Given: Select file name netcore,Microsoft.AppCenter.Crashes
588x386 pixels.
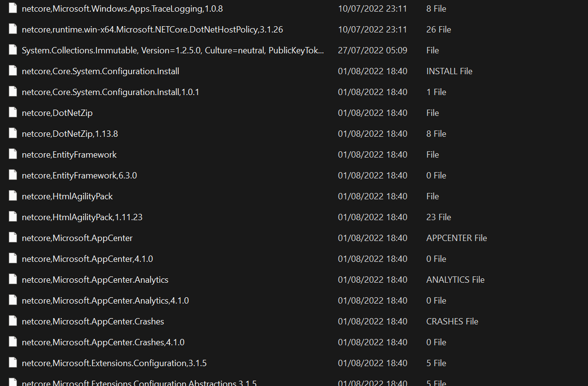Looking at the screenshot, I should pos(93,322).
